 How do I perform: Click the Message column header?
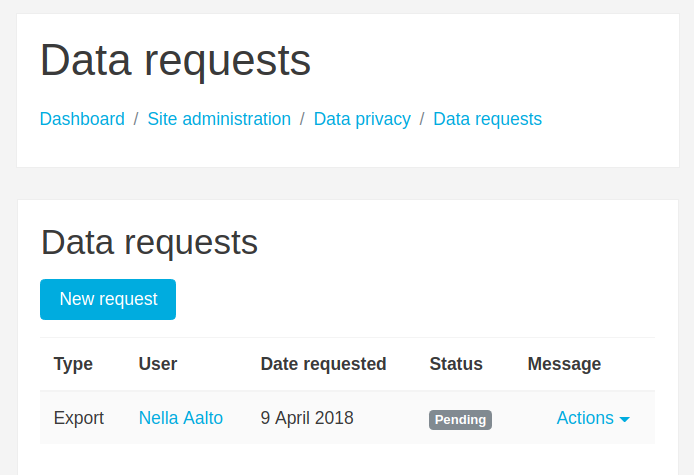click(x=564, y=364)
